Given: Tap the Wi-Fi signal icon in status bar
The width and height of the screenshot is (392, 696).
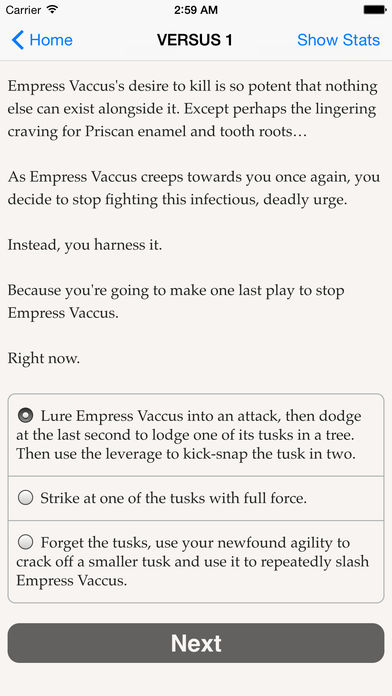Looking at the screenshot, I should tap(52, 9).
